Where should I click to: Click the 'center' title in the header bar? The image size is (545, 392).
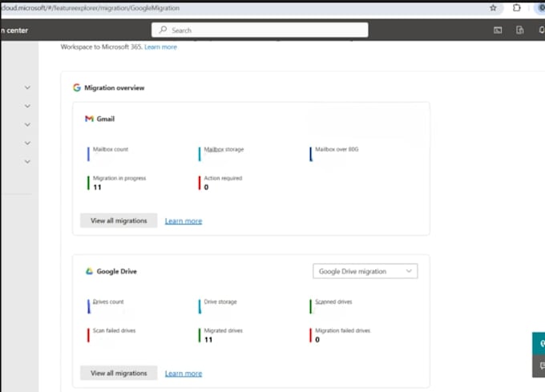pos(17,30)
